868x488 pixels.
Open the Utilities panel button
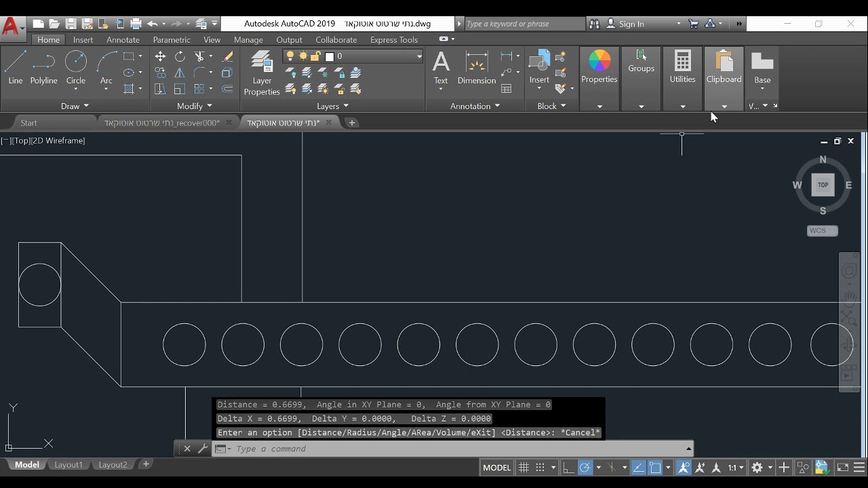pyautogui.click(x=682, y=78)
